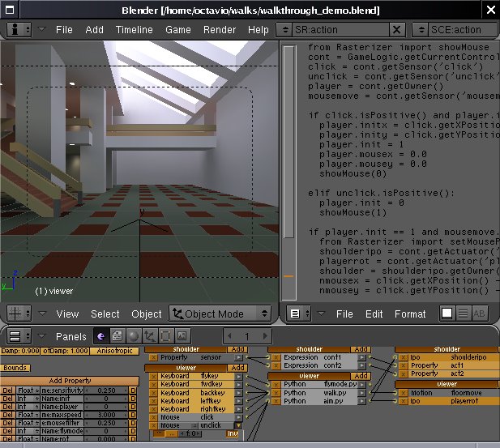Open the Render menu
Image resolution: width=500 pixels, height=448 pixels.
click(220, 30)
